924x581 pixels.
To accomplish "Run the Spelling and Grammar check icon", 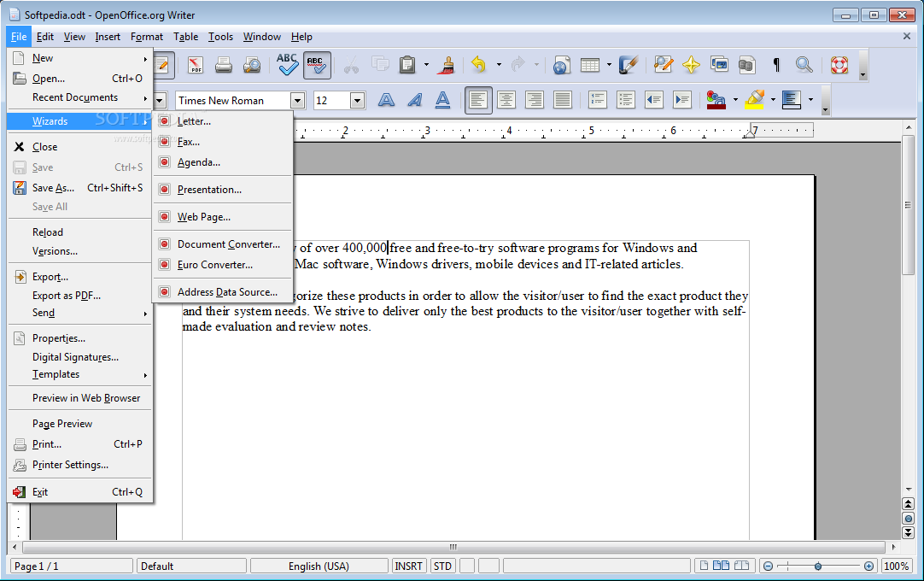I will tap(288, 65).
